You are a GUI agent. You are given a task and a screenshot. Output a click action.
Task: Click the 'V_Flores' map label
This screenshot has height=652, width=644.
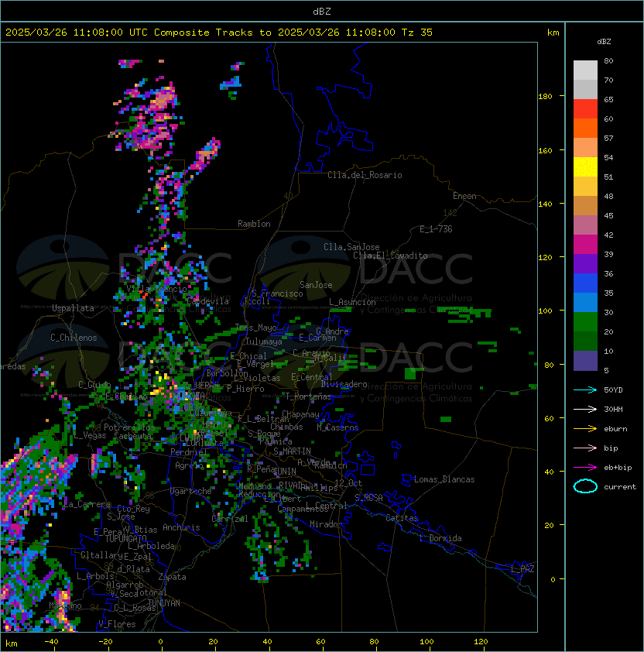pyautogui.click(x=117, y=624)
